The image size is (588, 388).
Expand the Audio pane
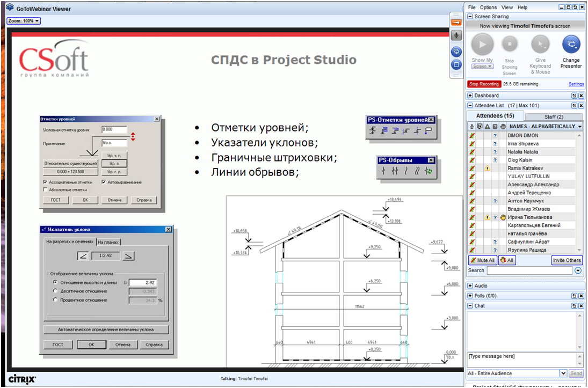click(470, 285)
